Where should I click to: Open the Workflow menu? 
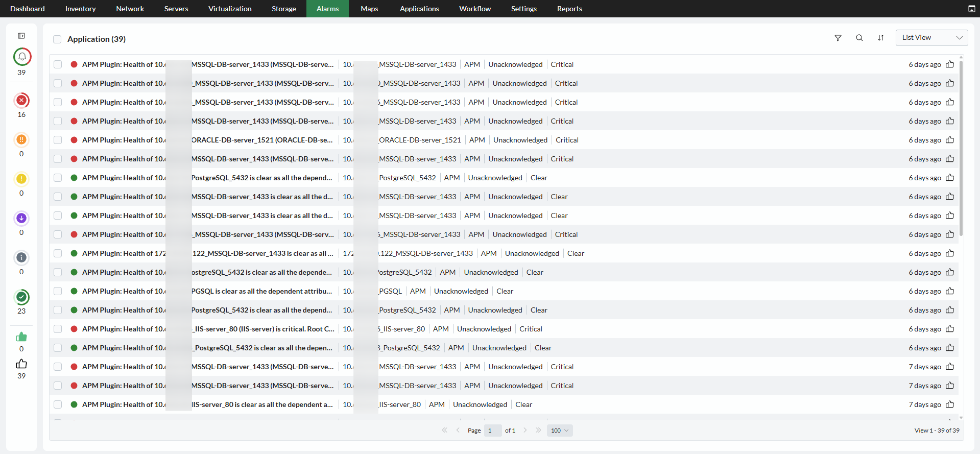[x=475, y=9]
